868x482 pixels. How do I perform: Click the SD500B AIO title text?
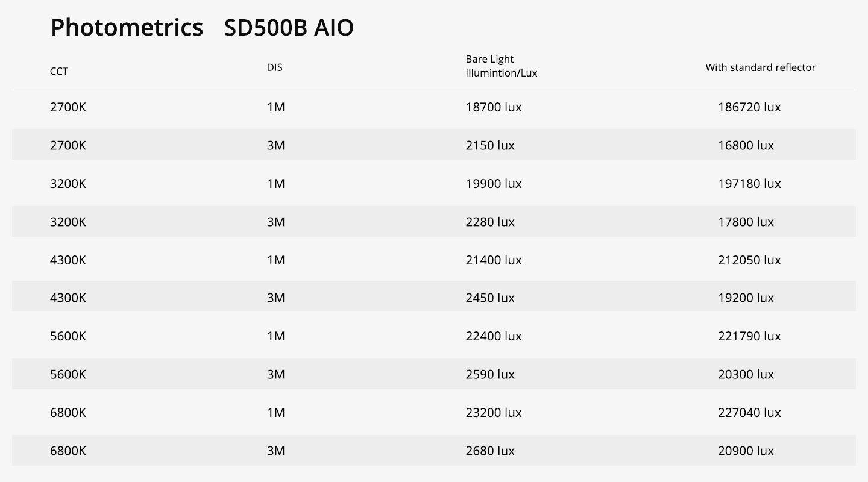(288, 28)
